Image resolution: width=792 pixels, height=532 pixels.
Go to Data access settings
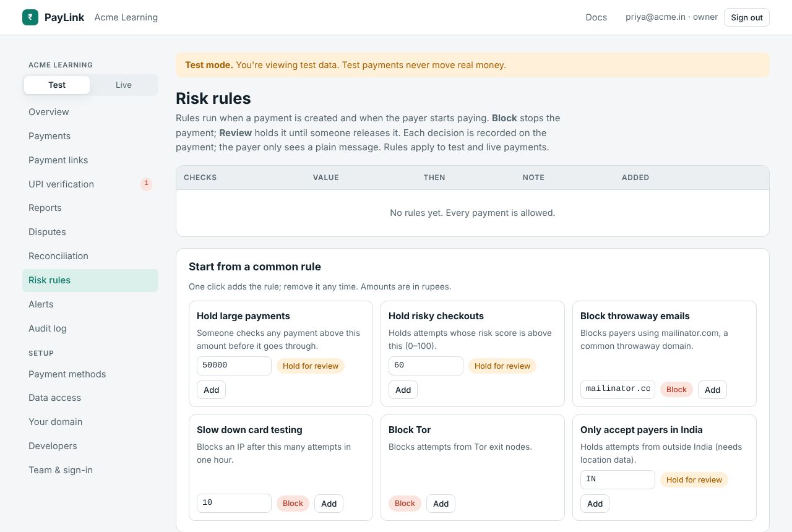click(x=90, y=398)
